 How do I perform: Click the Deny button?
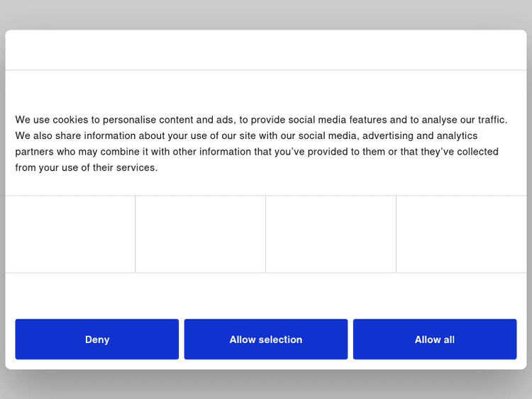click(x=97, y=339)
